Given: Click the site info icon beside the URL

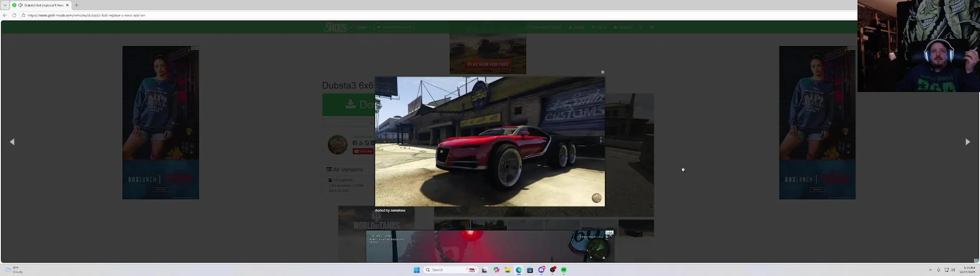Looking at the screenshot, I should pos(23,15).
